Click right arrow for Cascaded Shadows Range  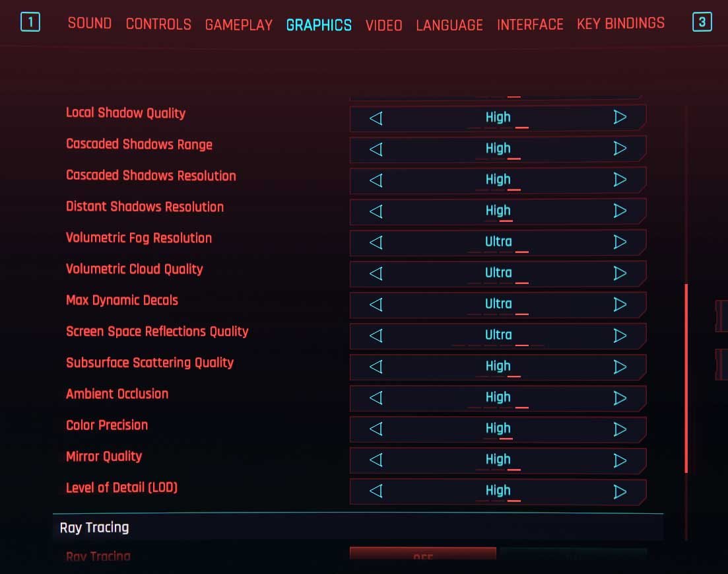[620, 149]
